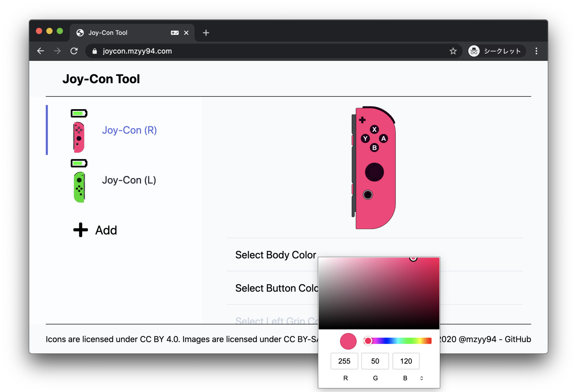Click Select Button Color option
Image resolution: width=577 pixels, height=392 pixels.
(x=277, y=288)
